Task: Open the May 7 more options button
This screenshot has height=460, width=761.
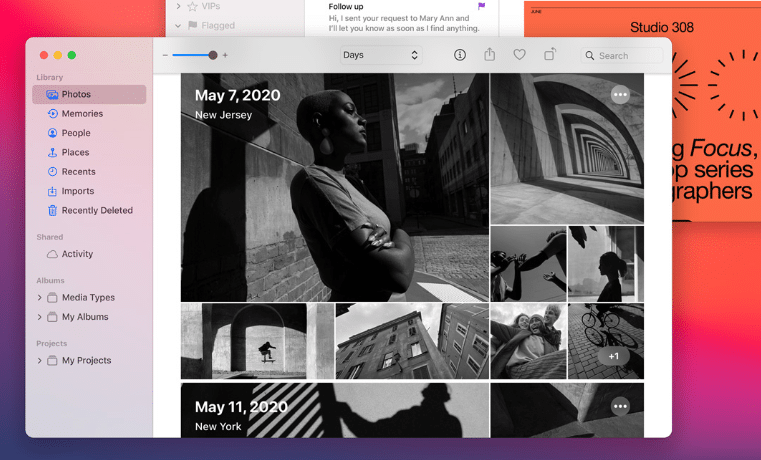Action: click(x=620, y=95)
